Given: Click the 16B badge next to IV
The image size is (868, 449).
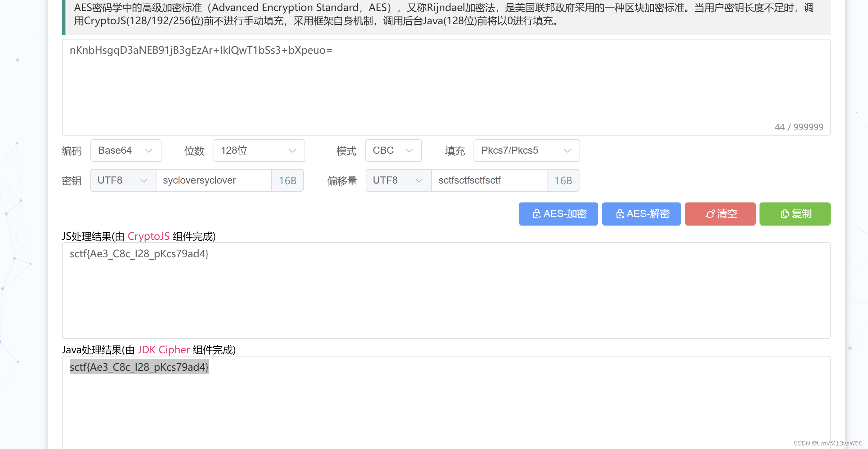Looking at the screenshot, I should 563,180.
